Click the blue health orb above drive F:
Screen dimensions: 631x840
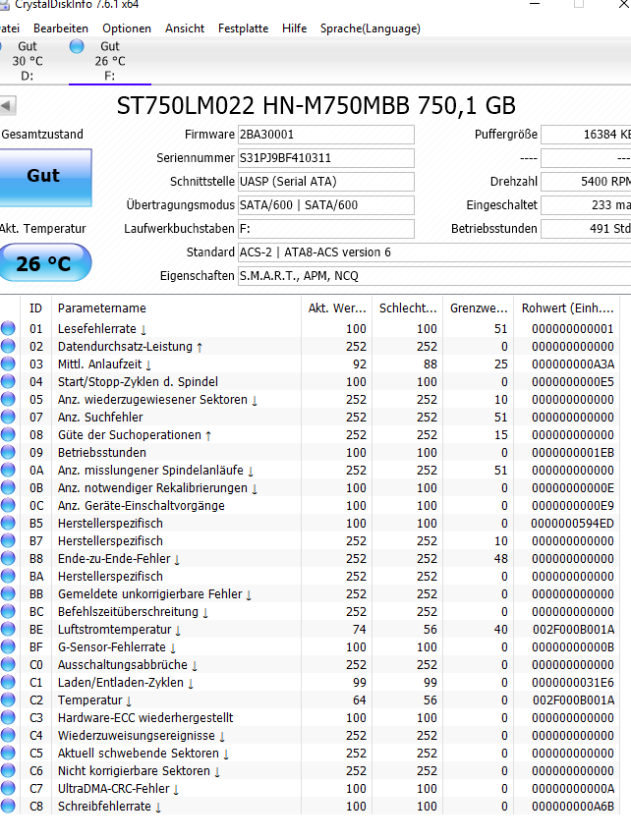(77, 46)
